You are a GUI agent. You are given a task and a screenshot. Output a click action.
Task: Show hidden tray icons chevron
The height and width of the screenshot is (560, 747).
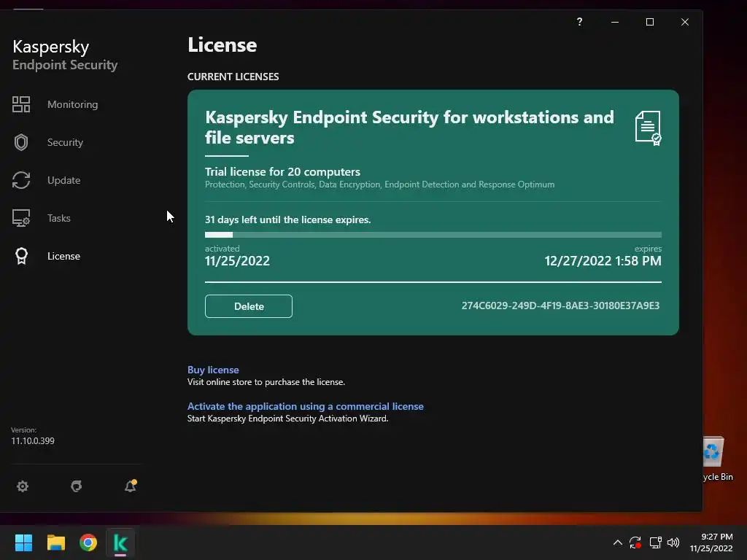click(x=617, y=542)
